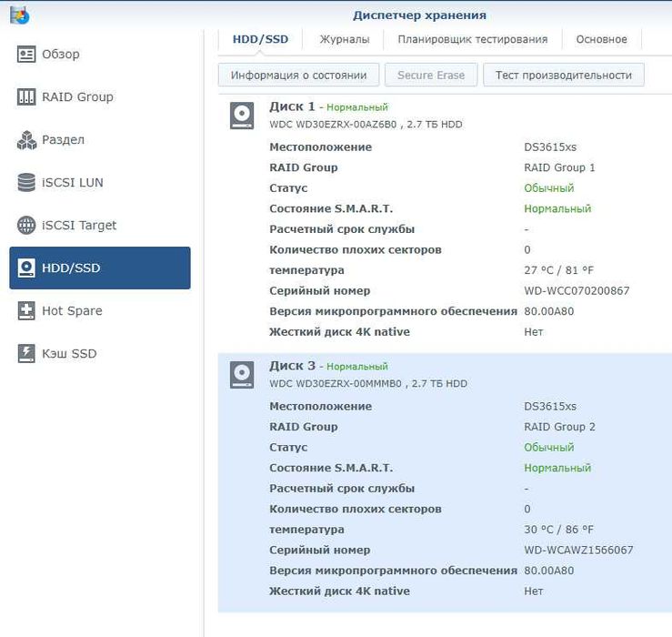Screen dimensions: 672x637
Task: Select the HDD/SSD sidebar entry
Action: click(x=100, y=268)
